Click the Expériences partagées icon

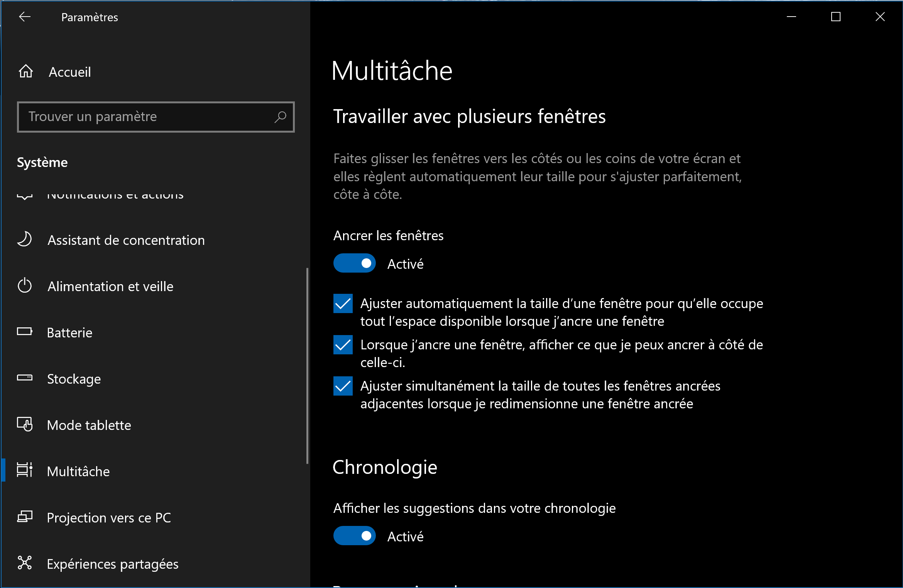25,563
